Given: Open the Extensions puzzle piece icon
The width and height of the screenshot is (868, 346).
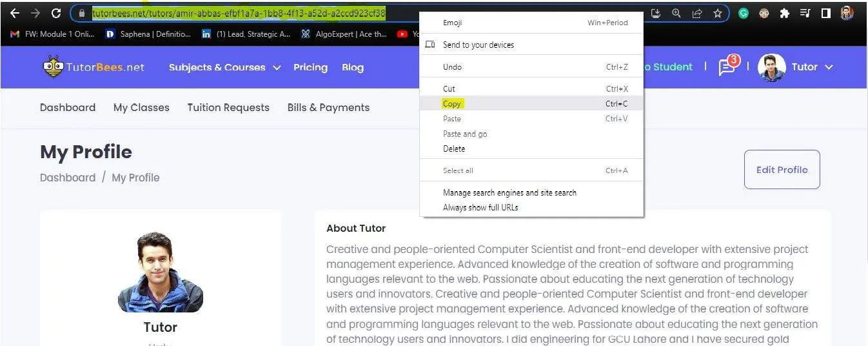Looking at the screenshot, I should pyautogui.click(x=784, y=13).
